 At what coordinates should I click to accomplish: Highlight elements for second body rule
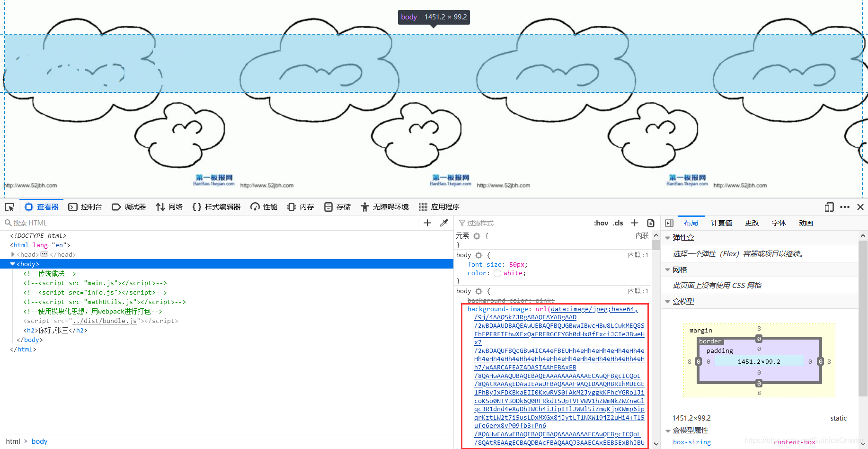tap(478, 291)
